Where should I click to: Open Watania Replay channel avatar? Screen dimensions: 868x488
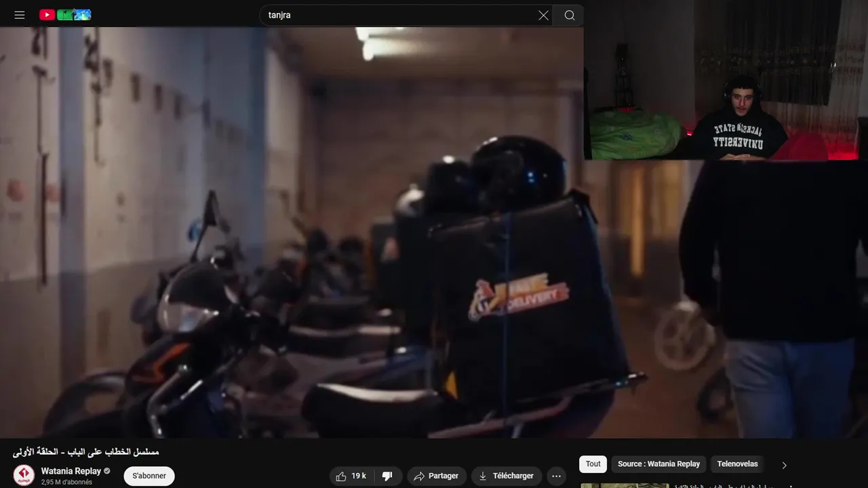click(x=24, y=475)
